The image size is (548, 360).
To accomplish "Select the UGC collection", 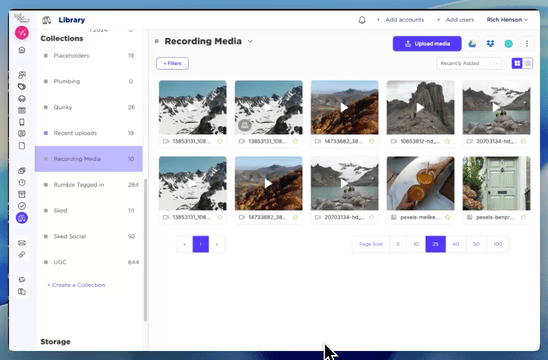I will (89, 262).
